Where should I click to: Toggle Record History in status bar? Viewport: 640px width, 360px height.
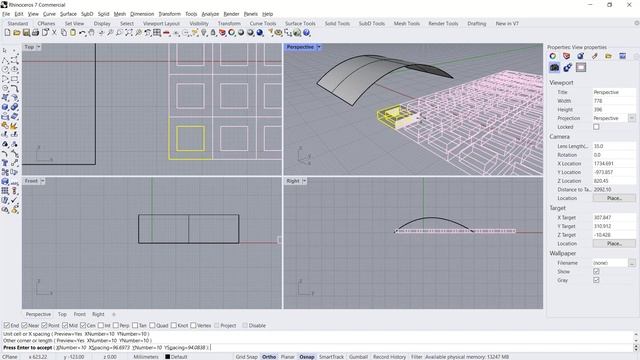pyautogui.click(x=389, y=357)
